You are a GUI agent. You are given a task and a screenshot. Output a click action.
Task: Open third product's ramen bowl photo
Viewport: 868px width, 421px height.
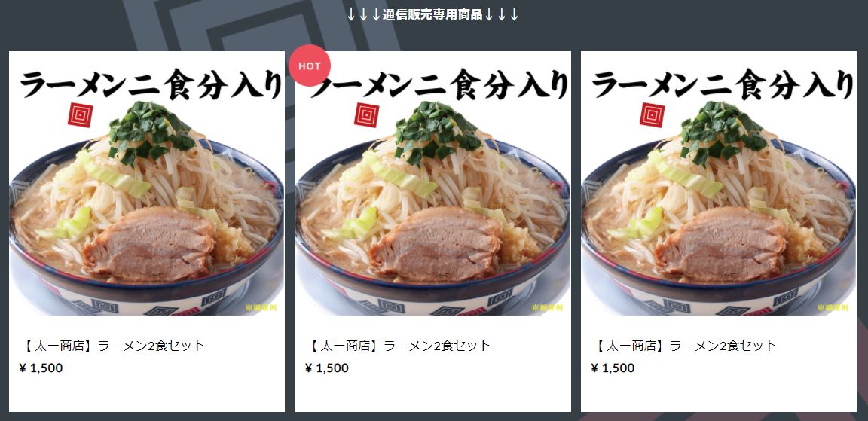tap(719, 183)
